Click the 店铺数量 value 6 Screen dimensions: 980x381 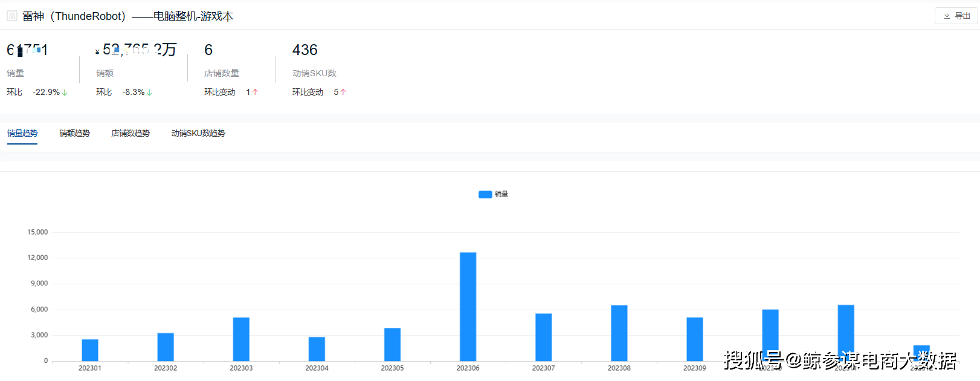coord(208,50)
